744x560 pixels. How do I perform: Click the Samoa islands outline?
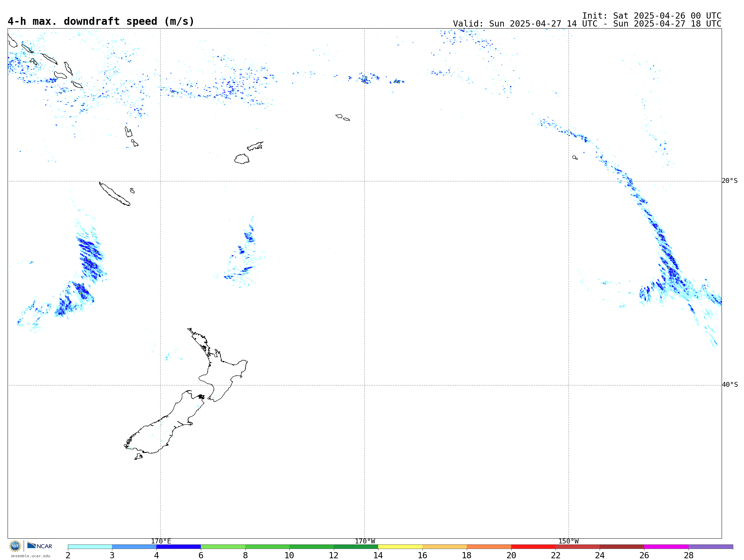[343, 117]
